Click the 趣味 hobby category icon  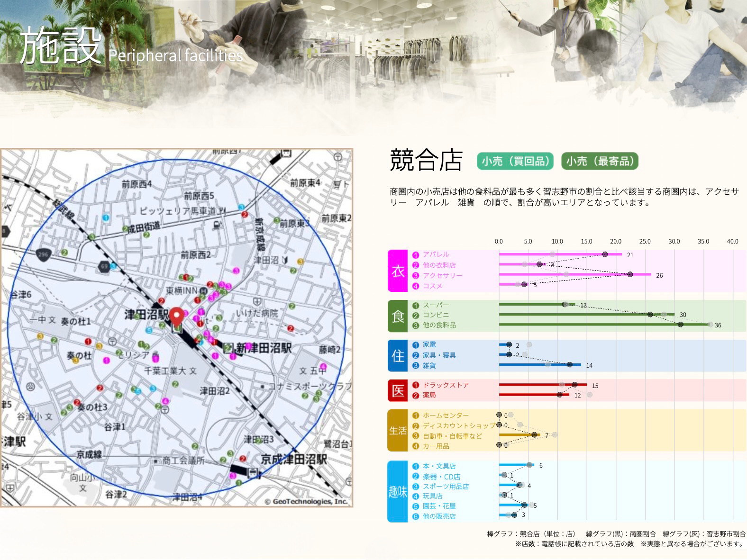tap(398, 491)
